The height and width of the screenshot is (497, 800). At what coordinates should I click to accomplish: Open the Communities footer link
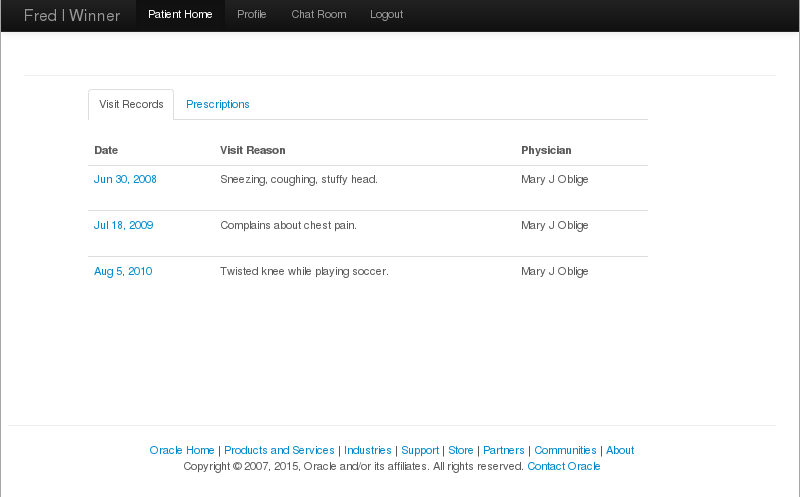pos(565,451)
